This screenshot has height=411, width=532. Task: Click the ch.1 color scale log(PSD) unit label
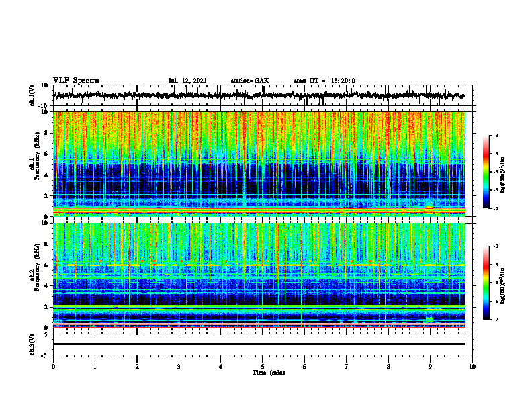503,175
